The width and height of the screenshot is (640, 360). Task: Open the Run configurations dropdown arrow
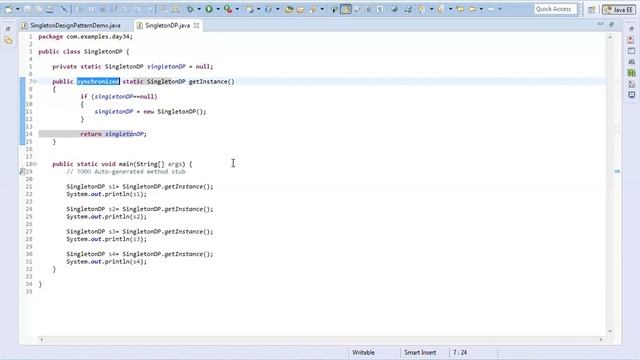218,9
